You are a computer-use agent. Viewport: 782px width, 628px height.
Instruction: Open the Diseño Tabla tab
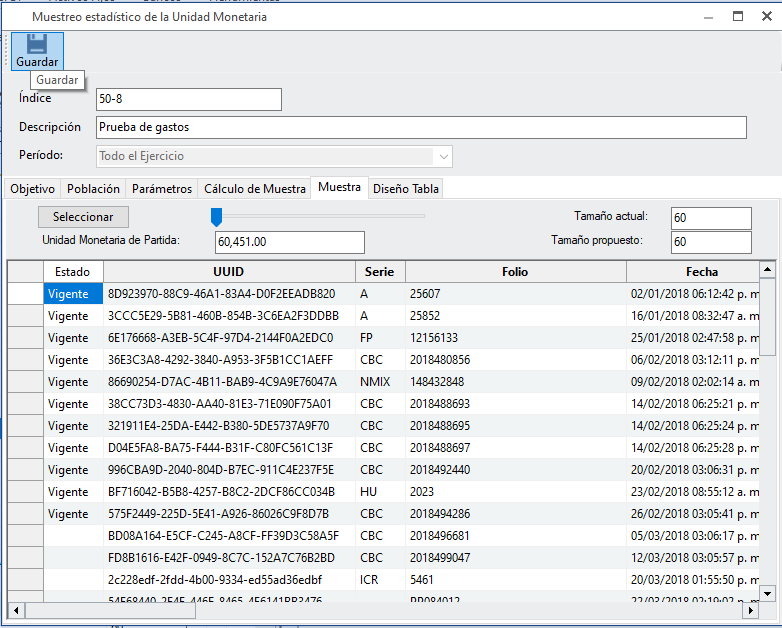tap(405, 189)
